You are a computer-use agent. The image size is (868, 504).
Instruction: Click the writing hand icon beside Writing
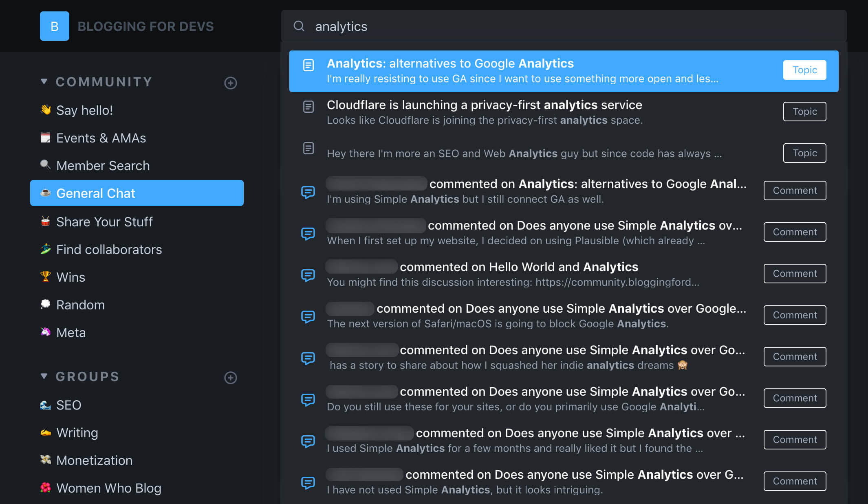click(46, 432)
